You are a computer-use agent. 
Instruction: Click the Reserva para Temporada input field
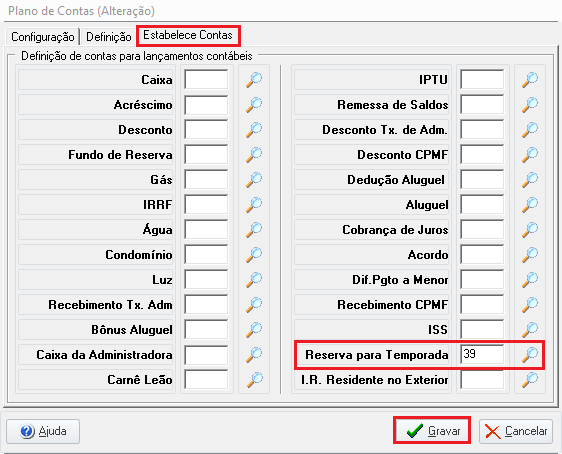(x=482, y=354)
